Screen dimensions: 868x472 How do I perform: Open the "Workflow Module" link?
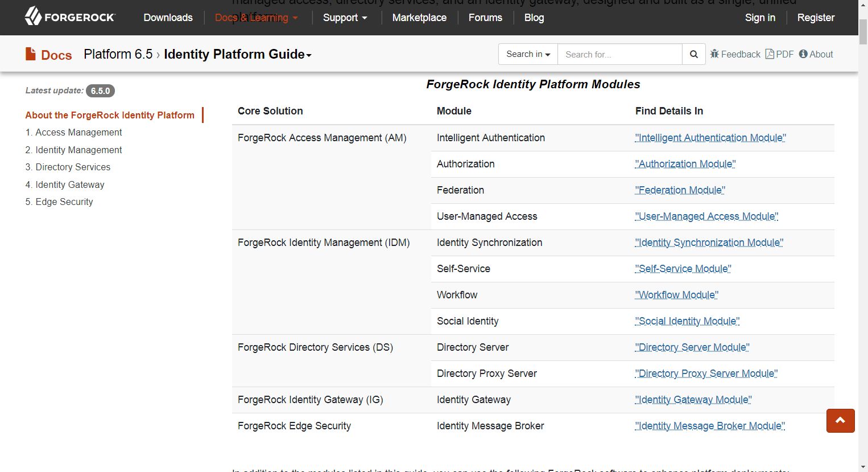tap(676, 295)
